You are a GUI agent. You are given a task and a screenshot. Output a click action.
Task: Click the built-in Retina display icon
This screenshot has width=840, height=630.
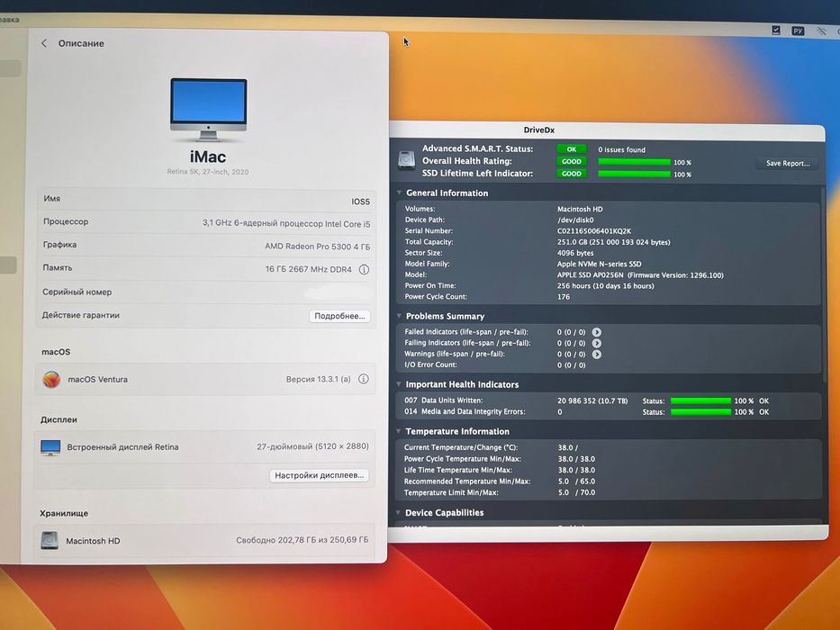(50, 447)
